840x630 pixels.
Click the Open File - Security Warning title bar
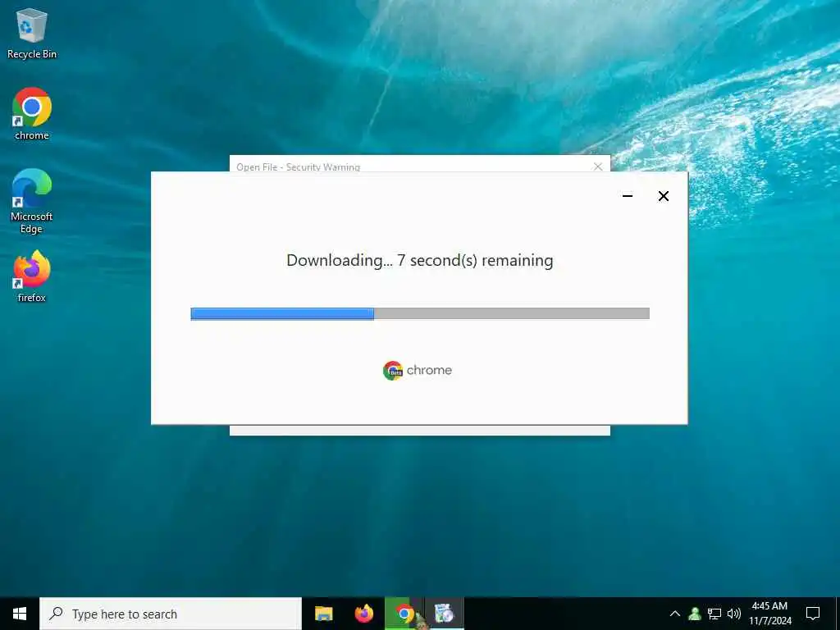419,164
